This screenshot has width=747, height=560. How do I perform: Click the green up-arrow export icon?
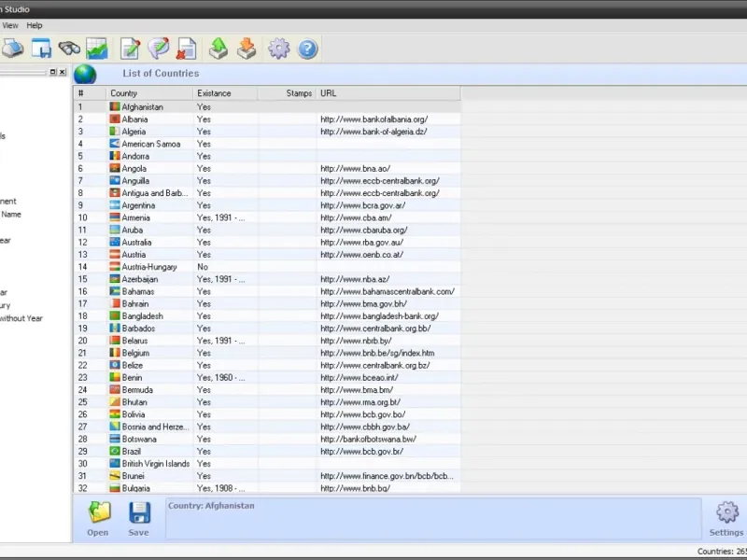tap(218, 49)
